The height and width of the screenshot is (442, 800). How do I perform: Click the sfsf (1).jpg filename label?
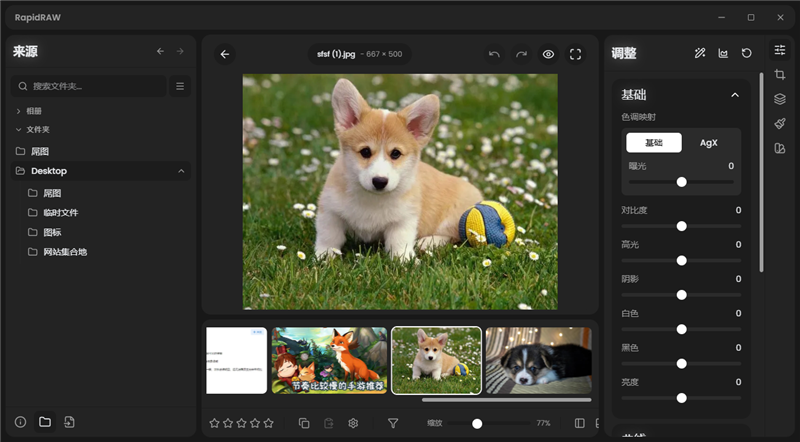[336, 54]
